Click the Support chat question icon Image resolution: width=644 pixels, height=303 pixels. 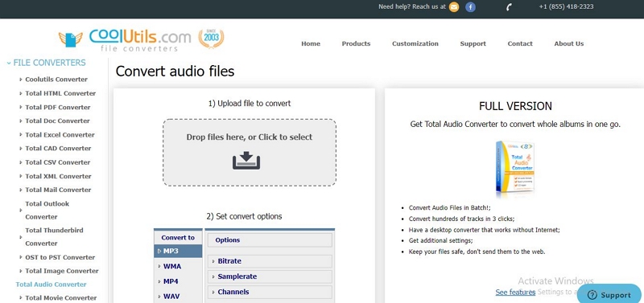pos(592,295)
